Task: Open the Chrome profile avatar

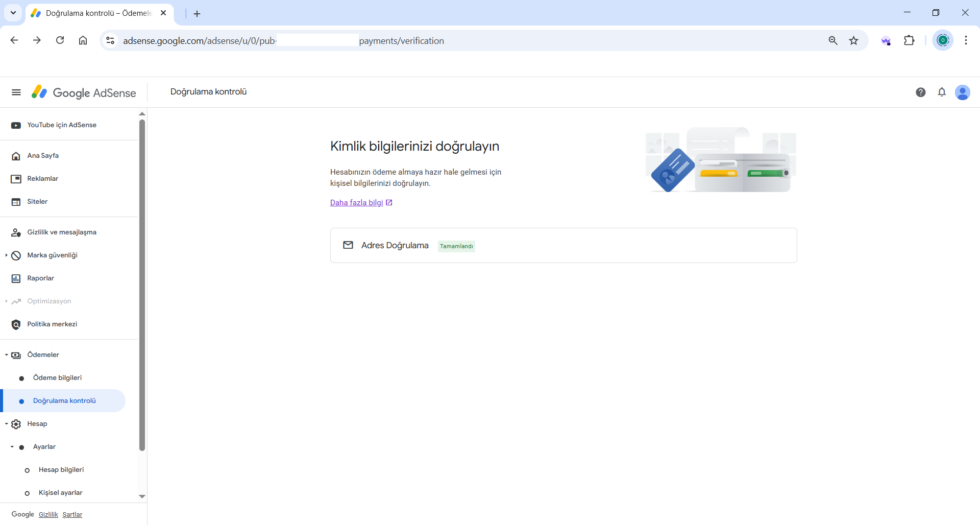Action: tap(943, 40)
